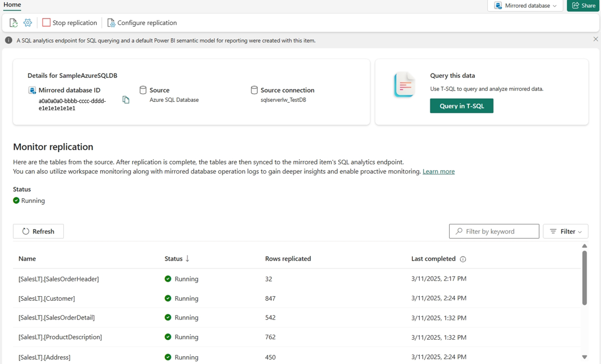Open settings gear icon in toolbar
Viewport: 601px width, 364px height.
(28, 23)
